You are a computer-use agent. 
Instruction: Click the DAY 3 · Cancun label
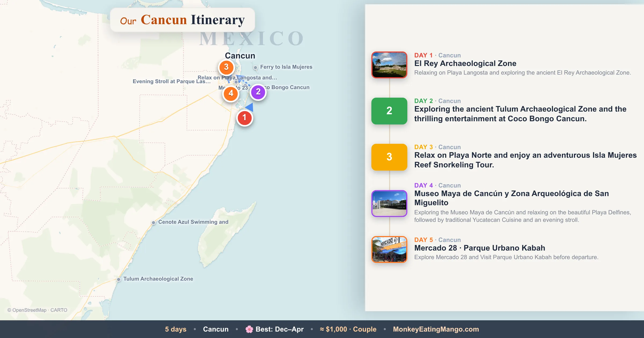click(x=437, y=147)
